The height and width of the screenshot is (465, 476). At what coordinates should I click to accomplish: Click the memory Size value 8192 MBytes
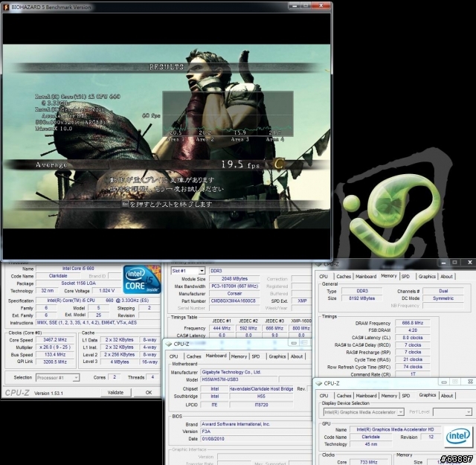362,298
